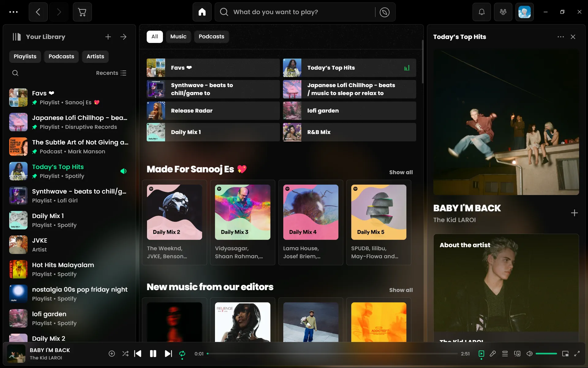The height and width of the screenshot is (368, 588).
Task: Toggle the currently playing speaker icon
Action: pos(530,354)
